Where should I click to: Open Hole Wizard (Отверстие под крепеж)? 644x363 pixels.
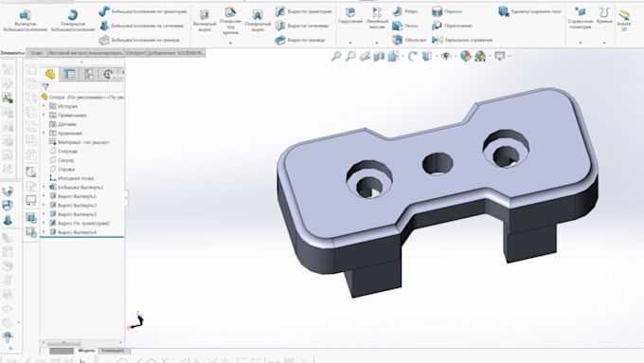(x=230, y=21)
